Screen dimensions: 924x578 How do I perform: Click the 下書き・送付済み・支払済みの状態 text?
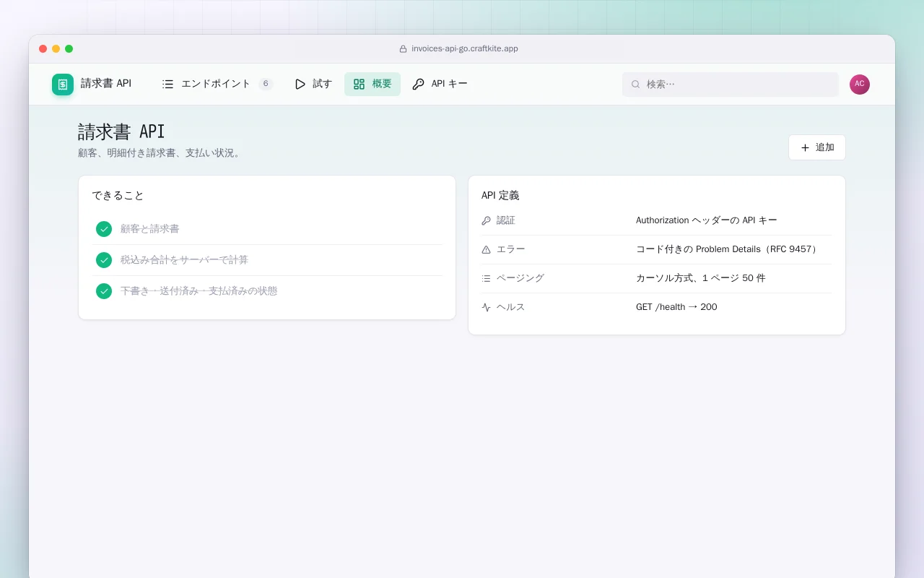click(x=199, y=291)
